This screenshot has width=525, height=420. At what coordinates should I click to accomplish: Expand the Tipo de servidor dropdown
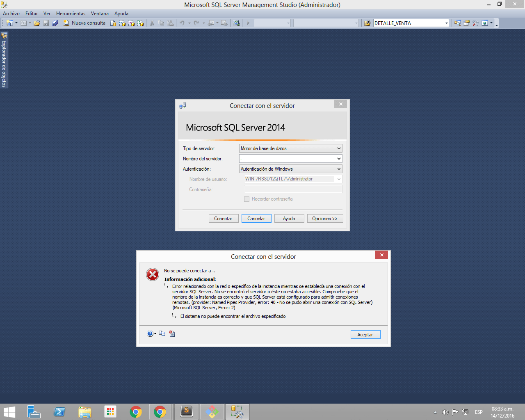339,148
